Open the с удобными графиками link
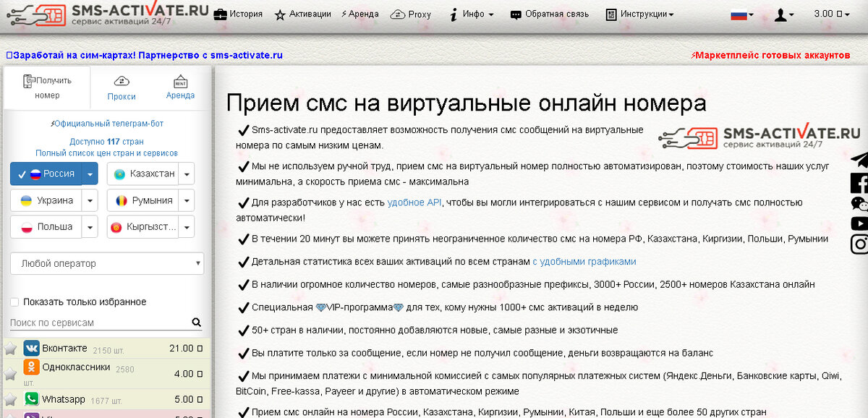Viewport: 868px width, 418px height. click(x=584, y=261)
